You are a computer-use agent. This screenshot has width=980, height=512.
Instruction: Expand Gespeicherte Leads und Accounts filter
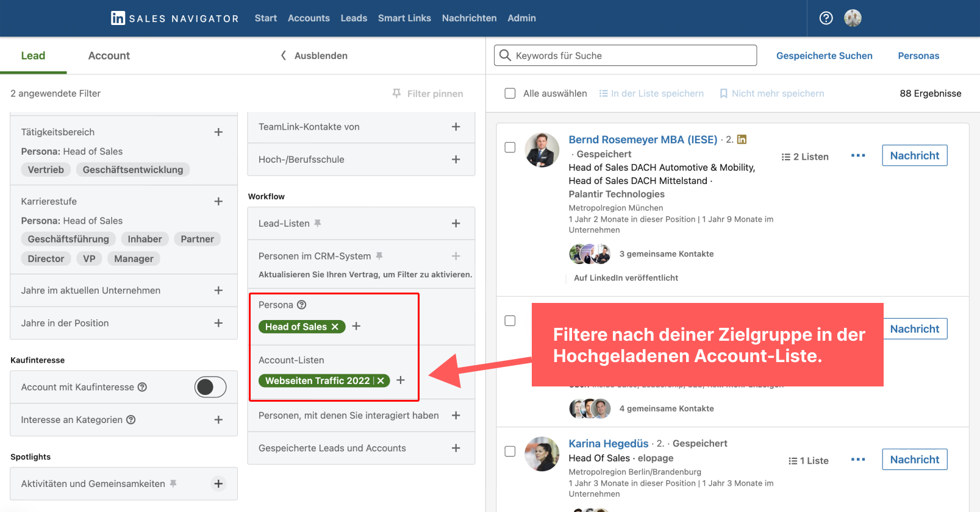point(456,448)
